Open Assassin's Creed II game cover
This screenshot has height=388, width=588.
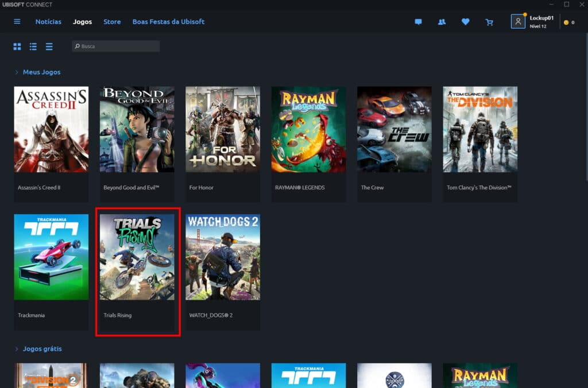51,129
